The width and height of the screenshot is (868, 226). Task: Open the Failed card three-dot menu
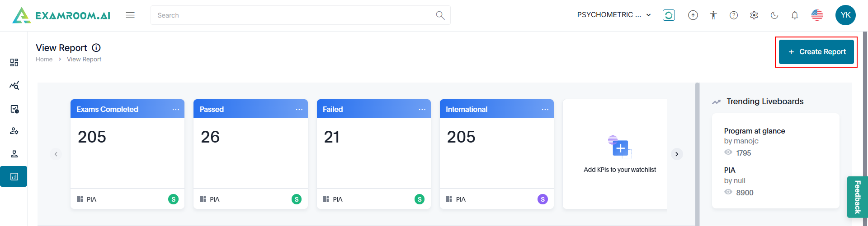coord(422,110)
